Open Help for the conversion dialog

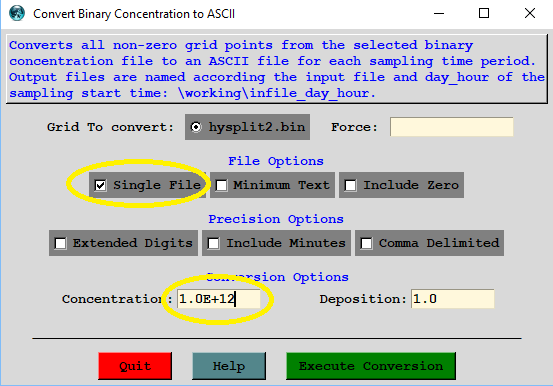(x=229, y=366)
